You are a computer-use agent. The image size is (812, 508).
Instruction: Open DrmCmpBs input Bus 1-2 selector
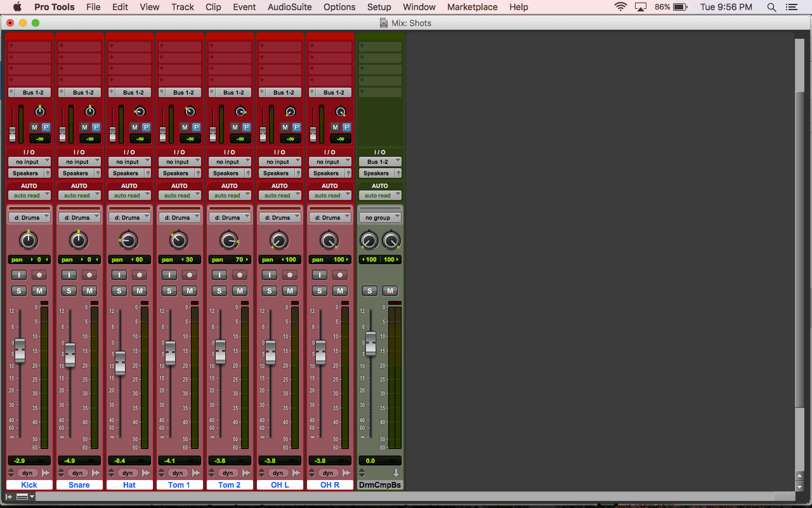point(380,162)
